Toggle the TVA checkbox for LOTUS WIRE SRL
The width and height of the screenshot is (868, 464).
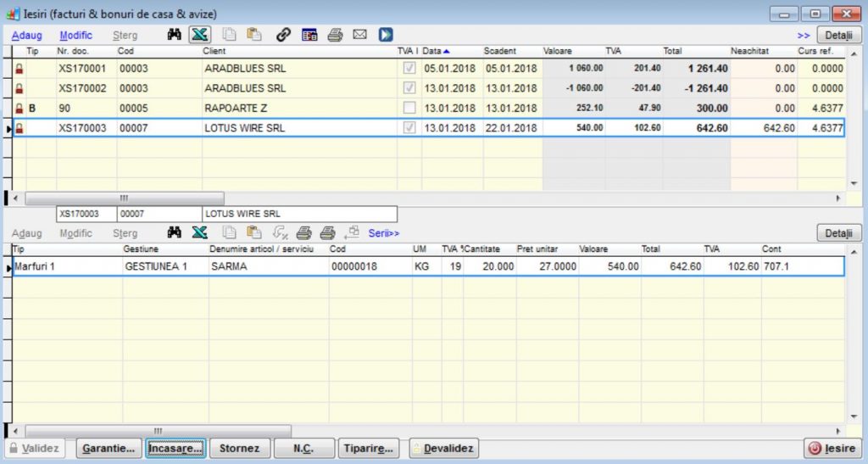(410, 128)
